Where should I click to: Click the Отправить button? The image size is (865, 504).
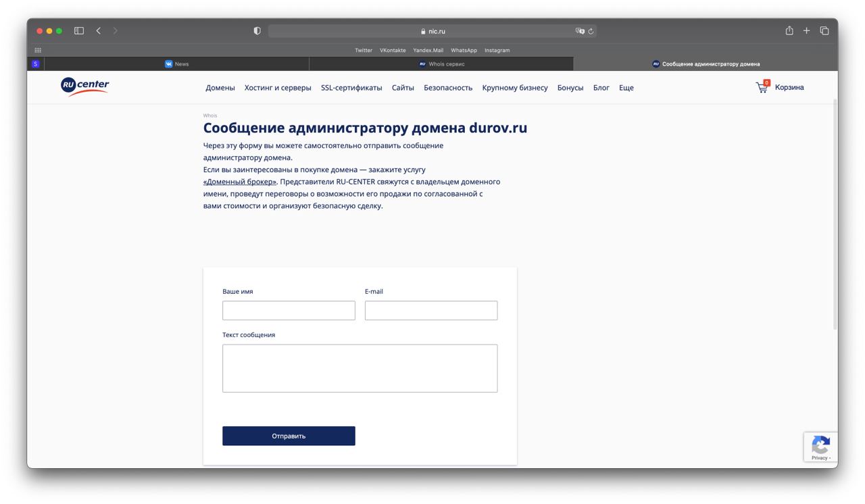click(289, 436)
